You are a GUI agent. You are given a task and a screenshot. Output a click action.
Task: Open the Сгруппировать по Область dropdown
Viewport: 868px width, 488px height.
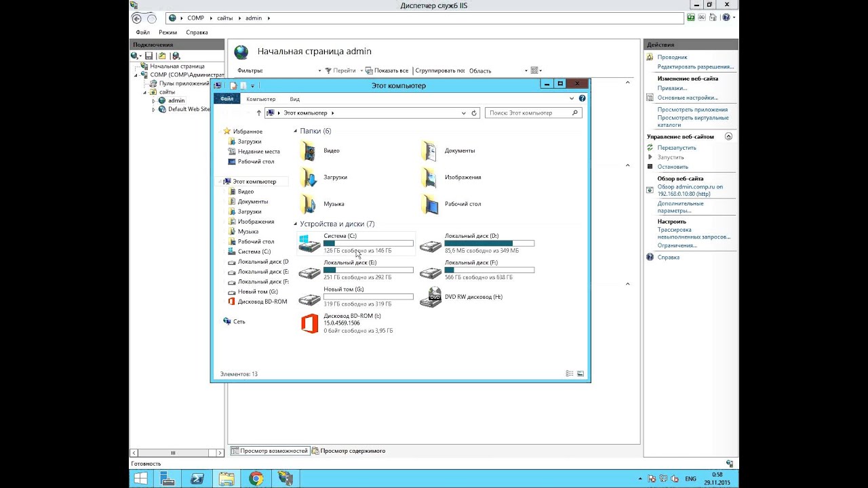click(x=498, y=70)
